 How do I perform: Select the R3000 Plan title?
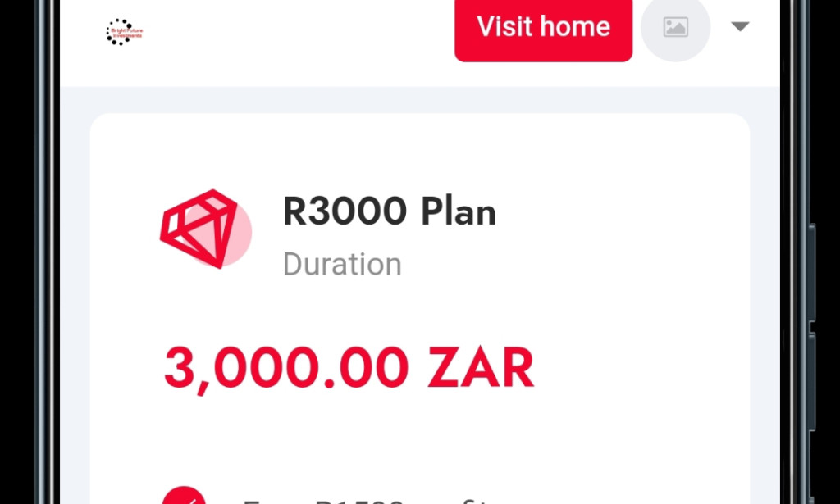click(x=389, y=211)
